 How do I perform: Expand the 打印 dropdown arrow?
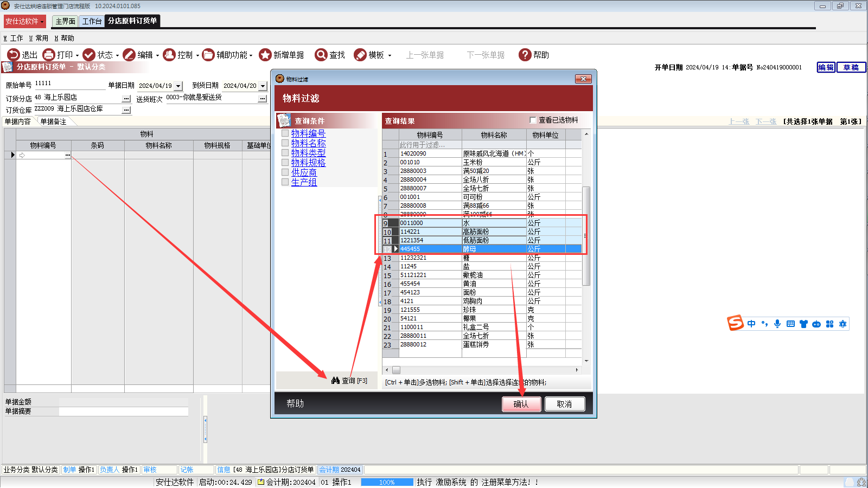(x=77, y=55)
